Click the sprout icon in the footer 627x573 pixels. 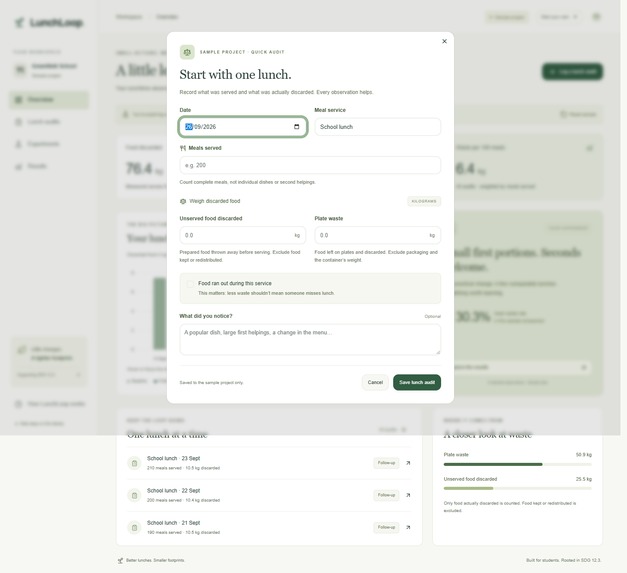[120, 560]
